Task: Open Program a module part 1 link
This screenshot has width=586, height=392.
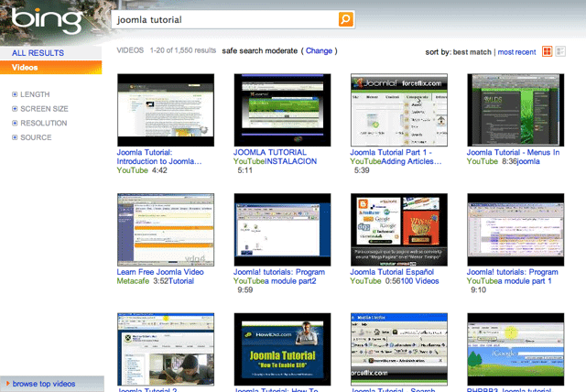Action: 512,277
